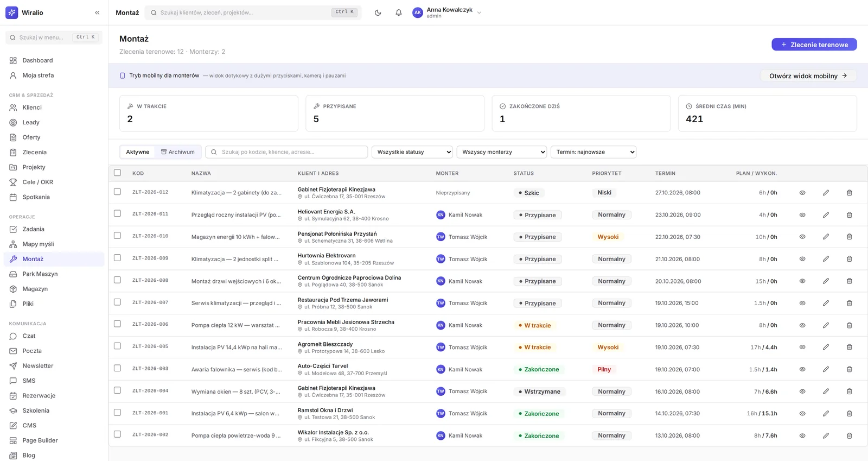868x461 pixels.
Task: Go to Mapy myśli in the sidebar
Action: click(x=54, y=244)
